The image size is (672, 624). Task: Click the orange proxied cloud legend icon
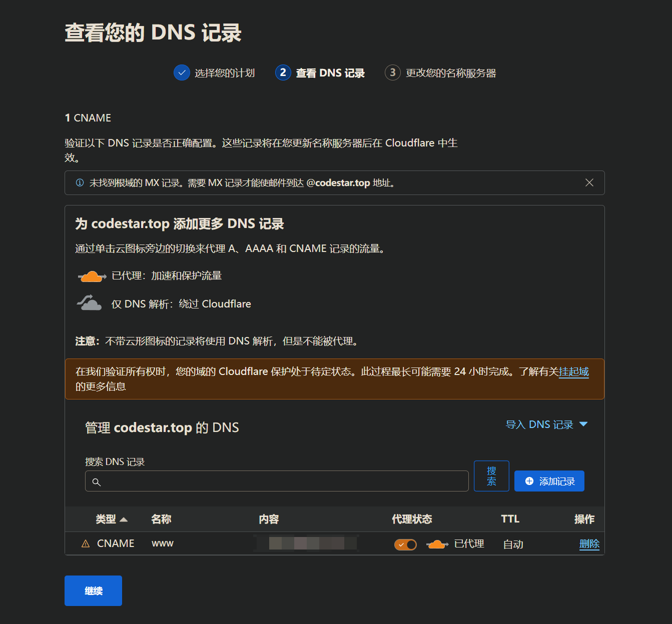(92, 276)
